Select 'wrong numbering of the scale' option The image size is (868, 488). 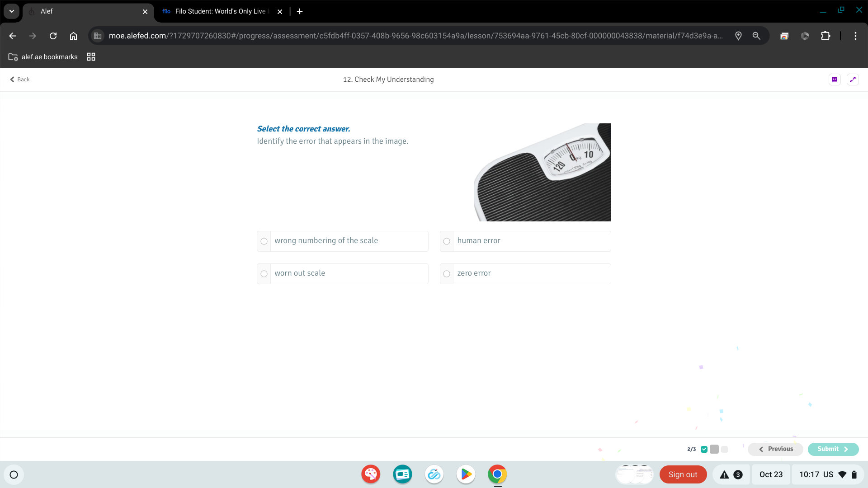[264, 241]
